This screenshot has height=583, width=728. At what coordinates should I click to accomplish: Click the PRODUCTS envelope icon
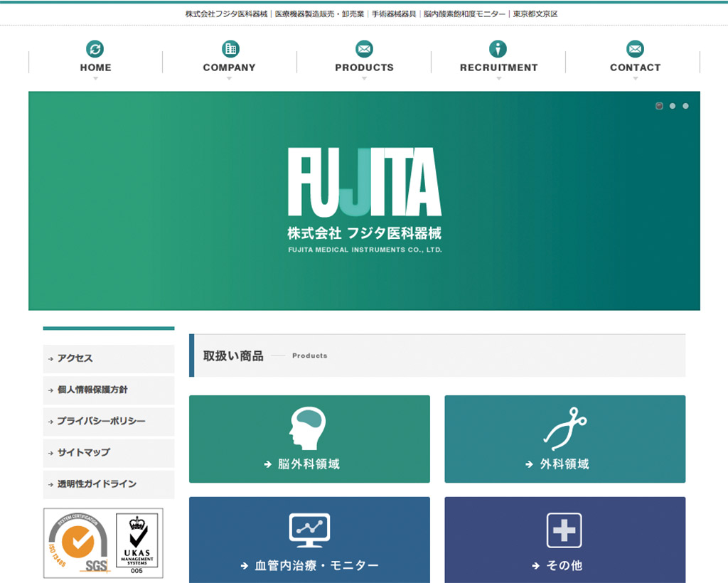click(365, 49)
